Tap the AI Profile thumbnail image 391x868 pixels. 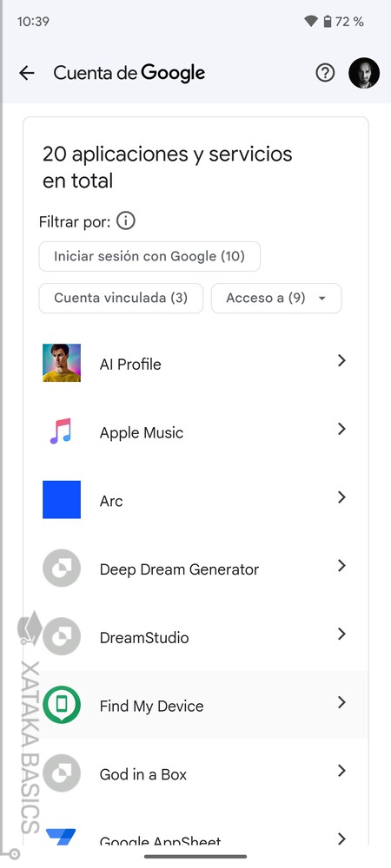coord(62,363)
